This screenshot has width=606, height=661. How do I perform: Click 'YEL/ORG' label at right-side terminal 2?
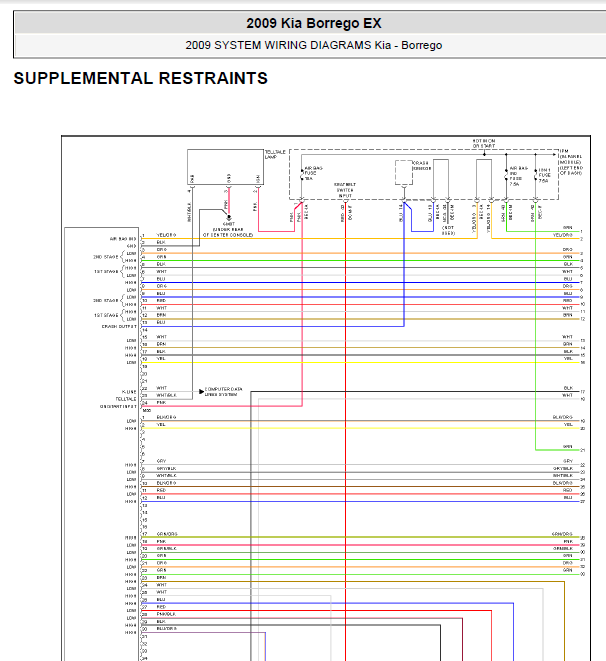point(563,235)
